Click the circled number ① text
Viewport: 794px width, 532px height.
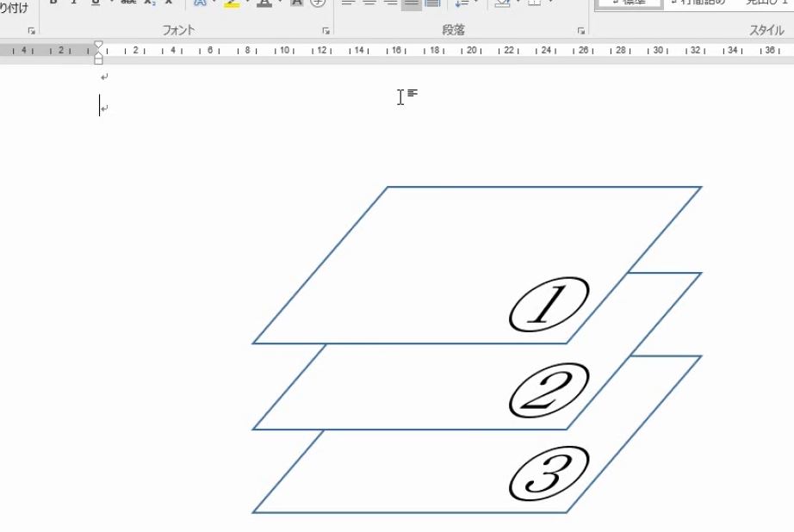pos(549,304)
